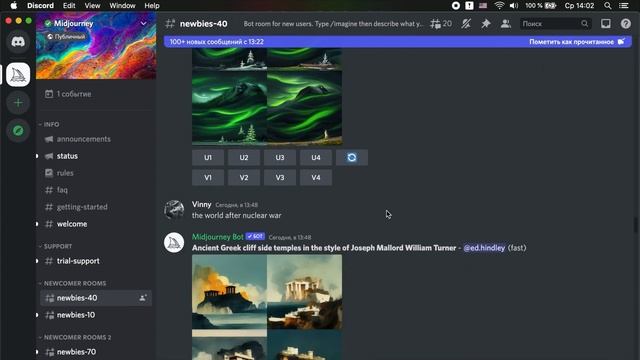Click the Midjourney Bot username

[x=218, y=237]
